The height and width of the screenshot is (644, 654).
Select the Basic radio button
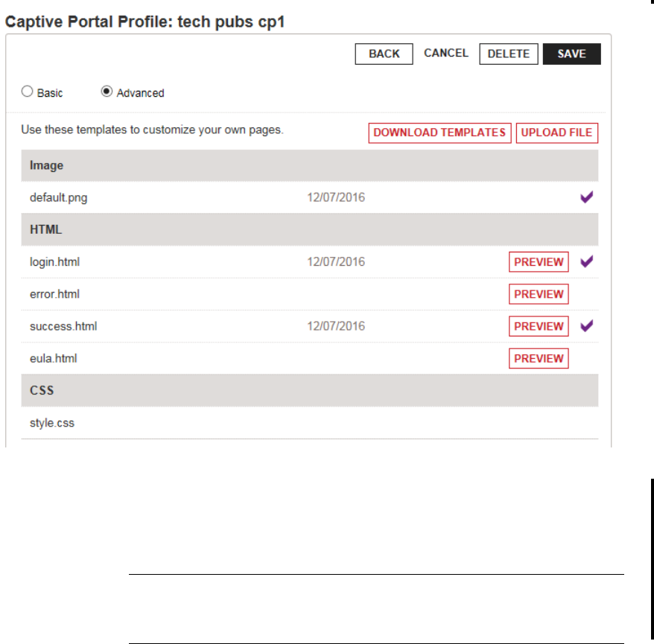tap(28, 92)
